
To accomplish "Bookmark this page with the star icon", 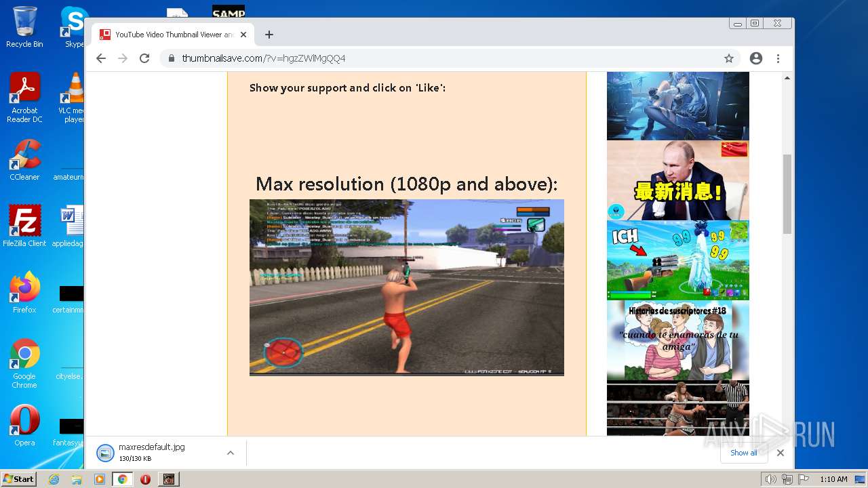I will click(729, 58).
